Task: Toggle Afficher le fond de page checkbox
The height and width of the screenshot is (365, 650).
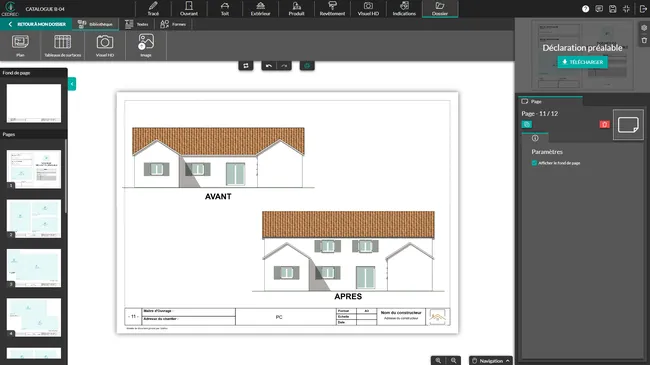Action: coord(534,163)
